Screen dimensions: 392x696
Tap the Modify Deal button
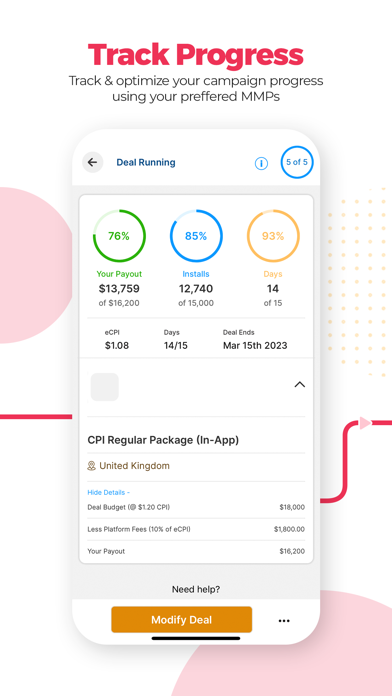(x=182, y=620)
